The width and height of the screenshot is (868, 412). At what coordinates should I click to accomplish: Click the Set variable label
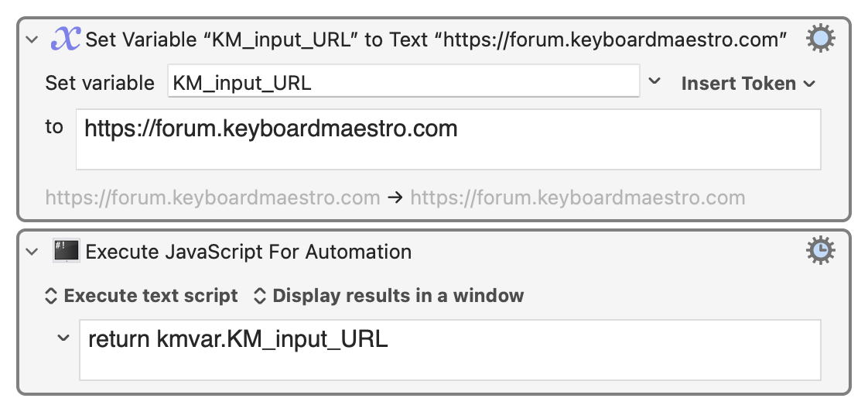click(x=100, y=83)
